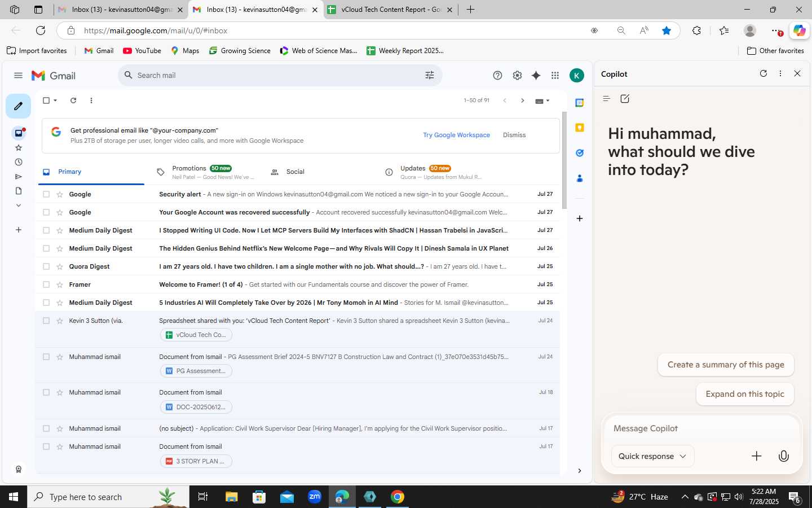Click the Compose pencil button
This screenshot has width=812, height=508.
pos(18,106)
